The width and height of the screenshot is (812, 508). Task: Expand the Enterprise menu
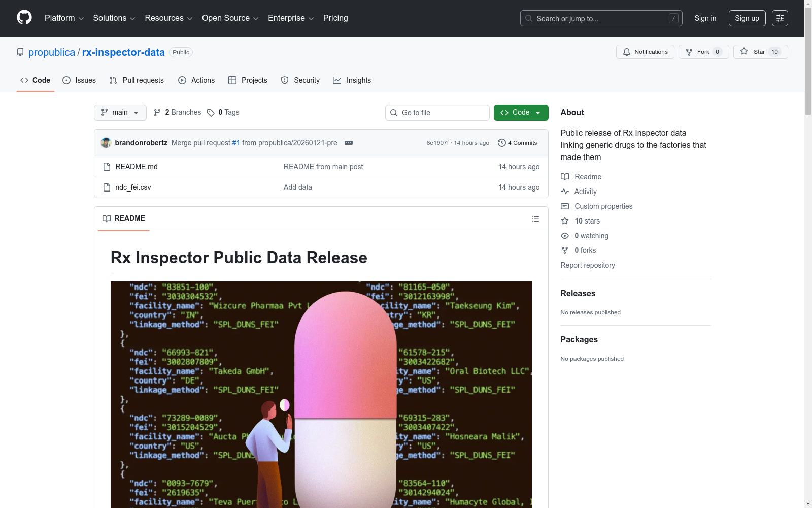pyautogui.click(x=291, y=18)
